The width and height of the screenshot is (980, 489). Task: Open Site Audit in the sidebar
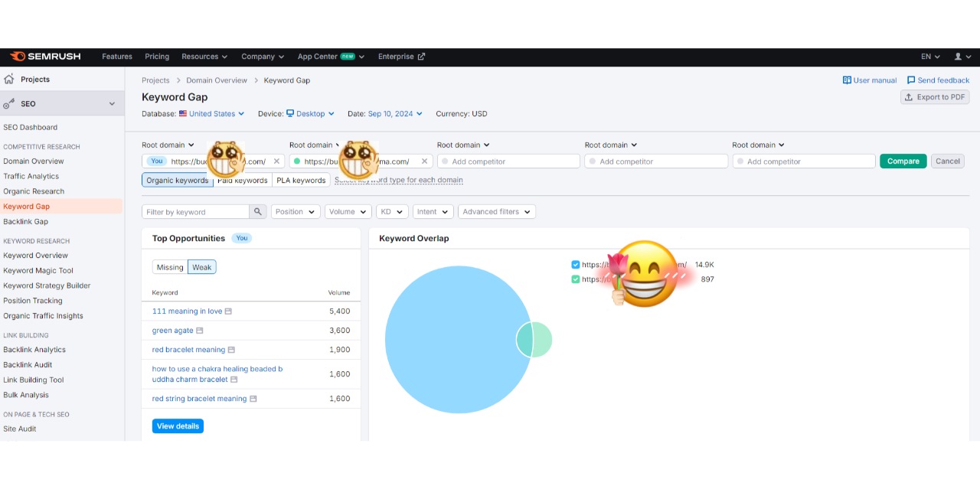click(x=20, y=429)
